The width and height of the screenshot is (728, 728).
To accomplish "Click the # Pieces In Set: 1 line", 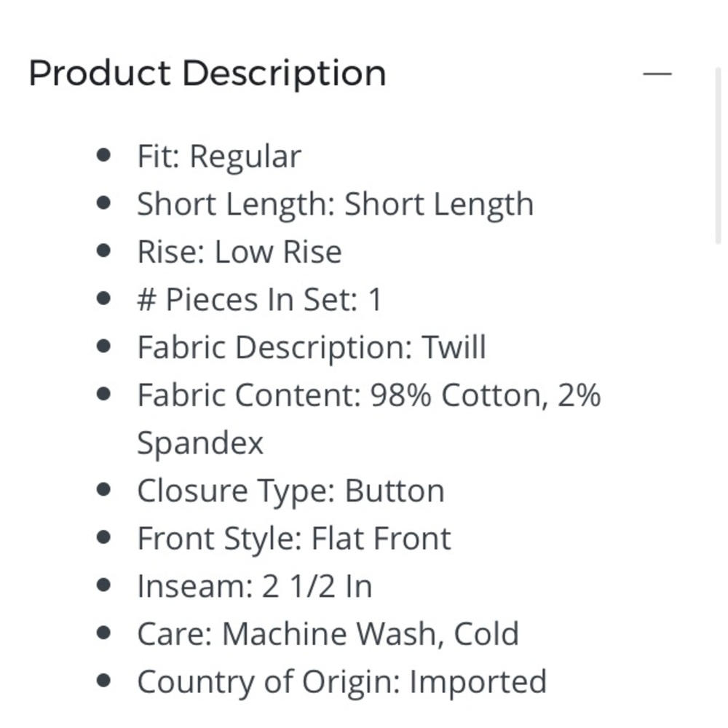I will (x=260, y=300).
